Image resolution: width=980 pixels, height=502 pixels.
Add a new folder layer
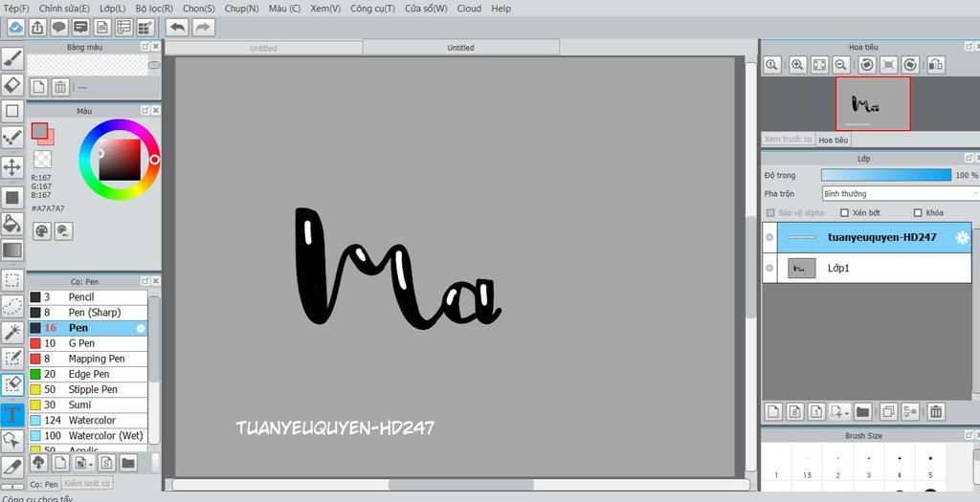click(x=863, y=411)
